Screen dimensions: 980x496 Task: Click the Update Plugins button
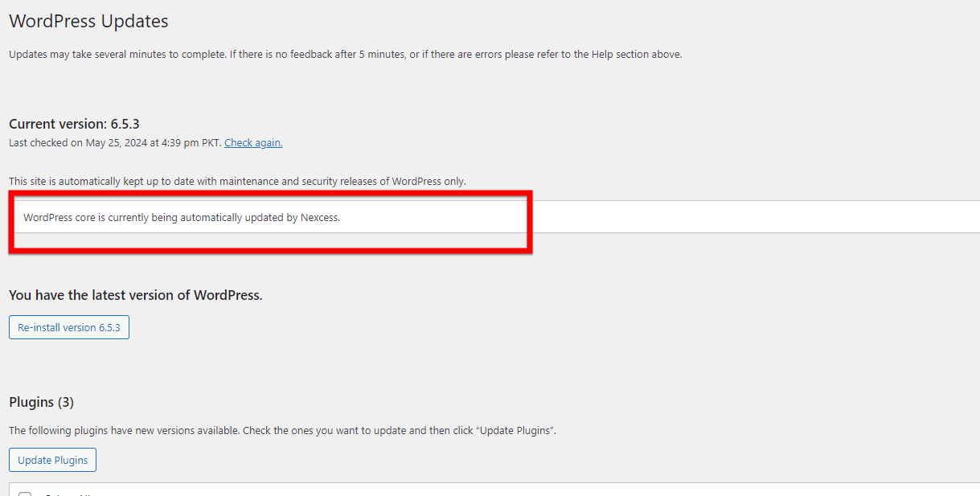(x=53, y=461)
